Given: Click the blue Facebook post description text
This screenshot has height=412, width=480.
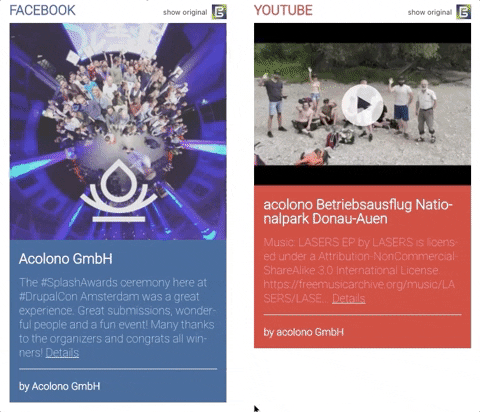Looking at the screenshot, I should 117,317.
